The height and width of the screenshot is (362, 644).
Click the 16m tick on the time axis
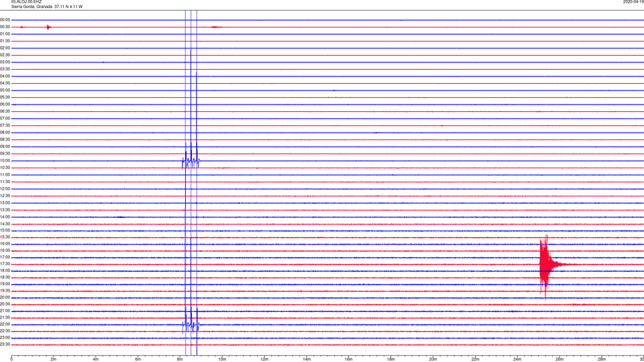[349, 359]
